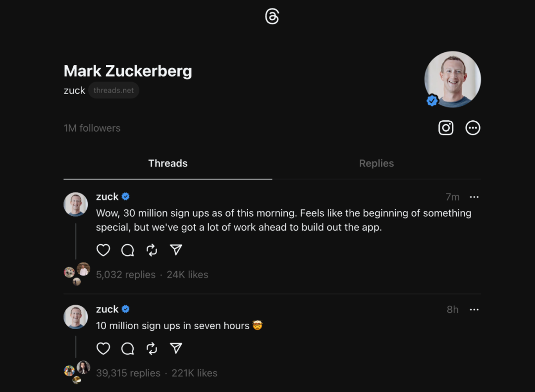
Task: Select the Threads tab
Action: click(168, 163)
